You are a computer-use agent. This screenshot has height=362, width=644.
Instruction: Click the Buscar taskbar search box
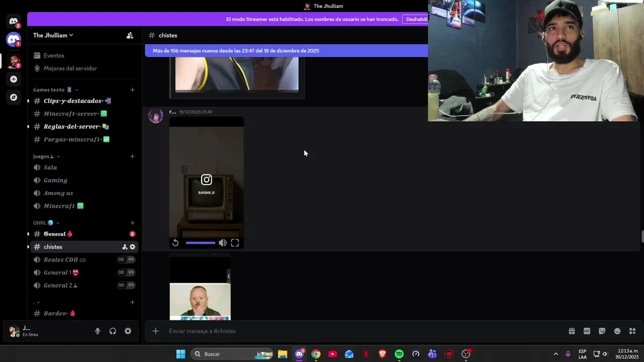(x=232, y=354)
